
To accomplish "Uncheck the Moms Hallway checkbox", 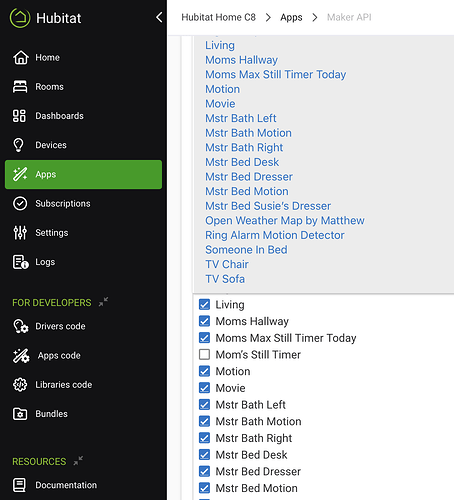I will point(204,321).
